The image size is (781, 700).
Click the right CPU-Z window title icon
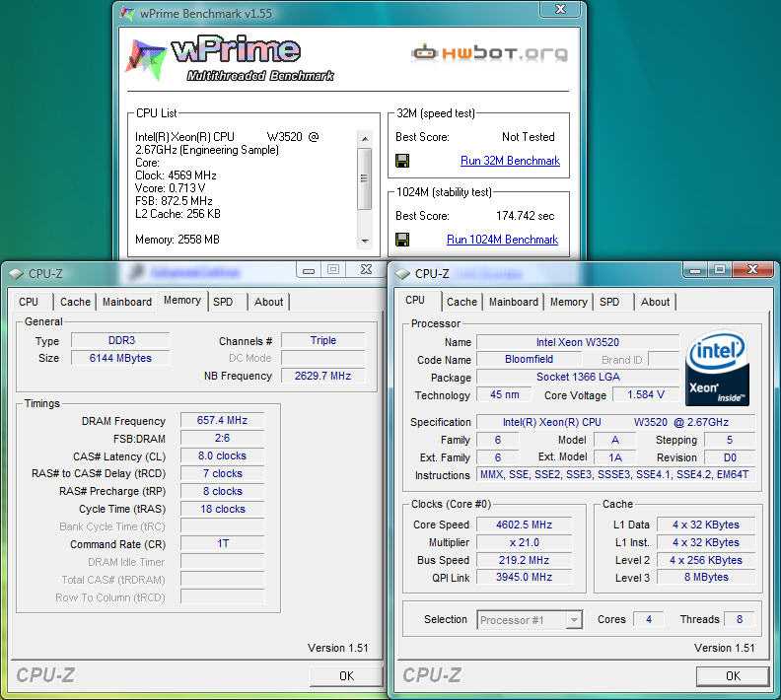pos(401,274)
